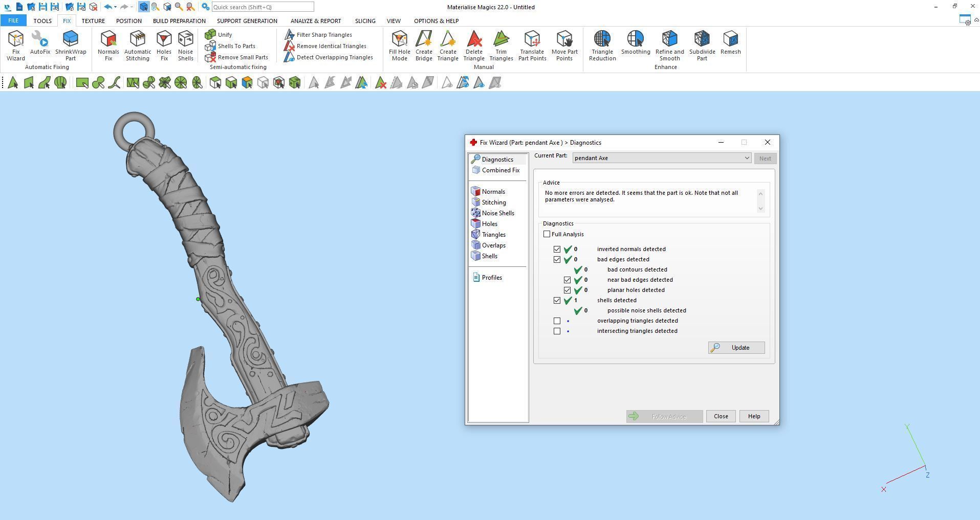This screenshot has height=520, width=980.
Task: Open the Normals page in wizard sidebar
Action: pos(488,192)
